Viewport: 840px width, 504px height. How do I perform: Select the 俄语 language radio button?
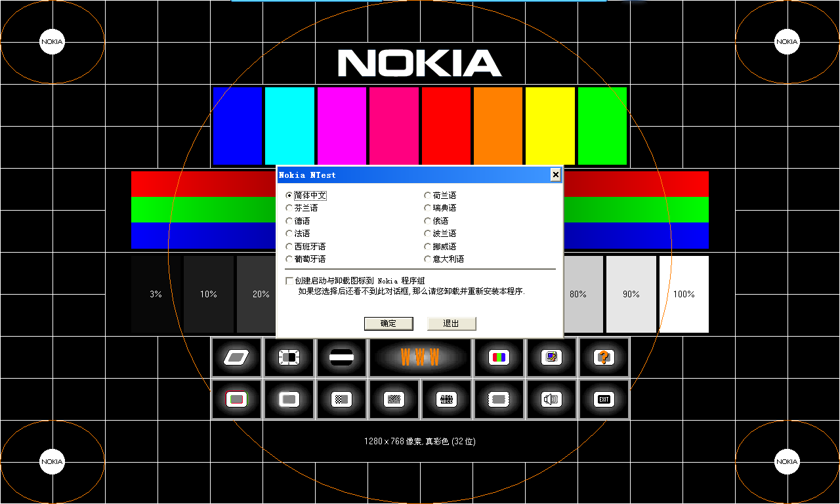(x=427, y=220)
